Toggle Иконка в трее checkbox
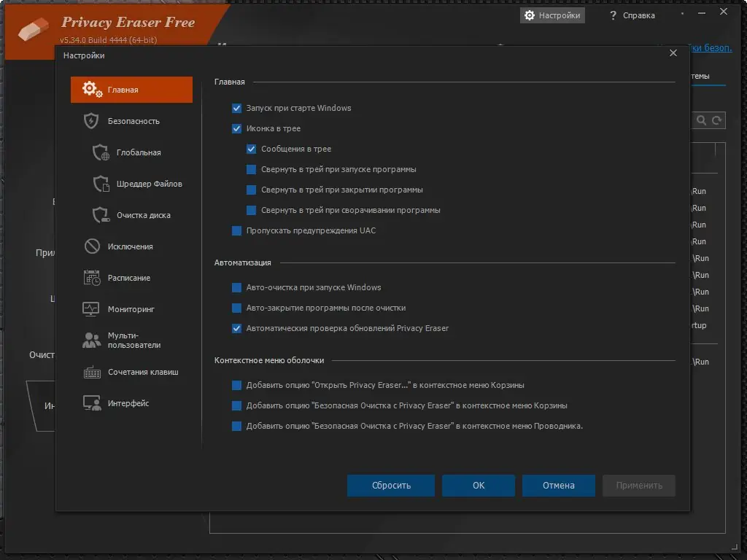This screenshot has width=747, height=560. click(236, 128)
